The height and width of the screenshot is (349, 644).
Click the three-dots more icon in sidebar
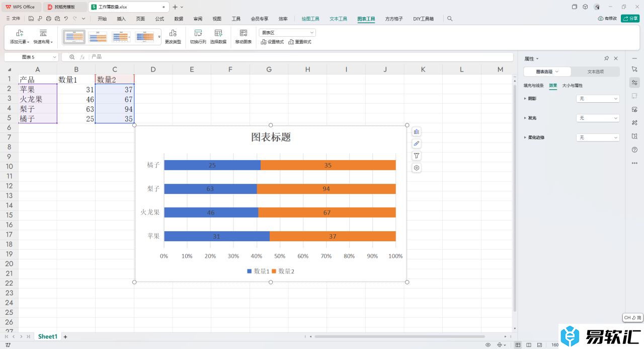[x=634, y=163]
